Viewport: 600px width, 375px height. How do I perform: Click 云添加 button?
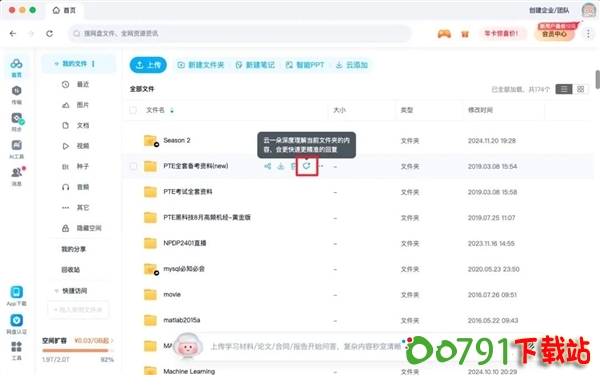point(352,65)
